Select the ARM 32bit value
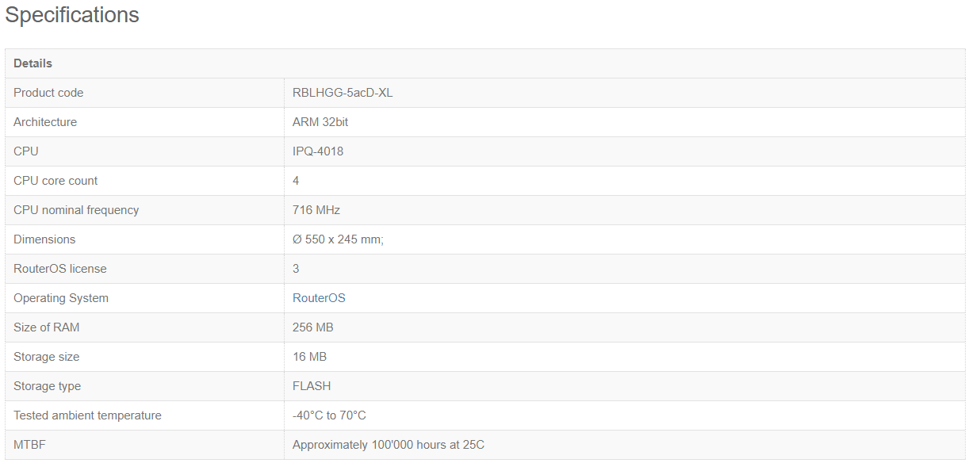This screenshot has width=980, height=467. (x=320, y=122)
